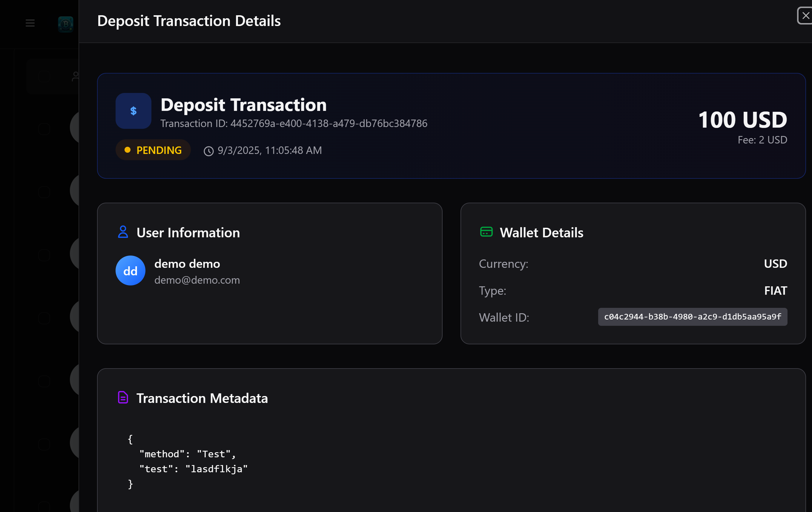Click the 9/3/2025 timestamp text
The image size is (812, 512).
(x=269, y=151)
